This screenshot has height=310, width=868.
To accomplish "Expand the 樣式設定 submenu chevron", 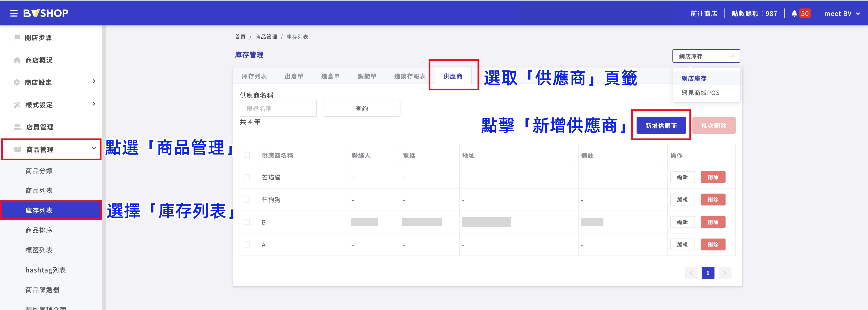I will click(94, 104).
